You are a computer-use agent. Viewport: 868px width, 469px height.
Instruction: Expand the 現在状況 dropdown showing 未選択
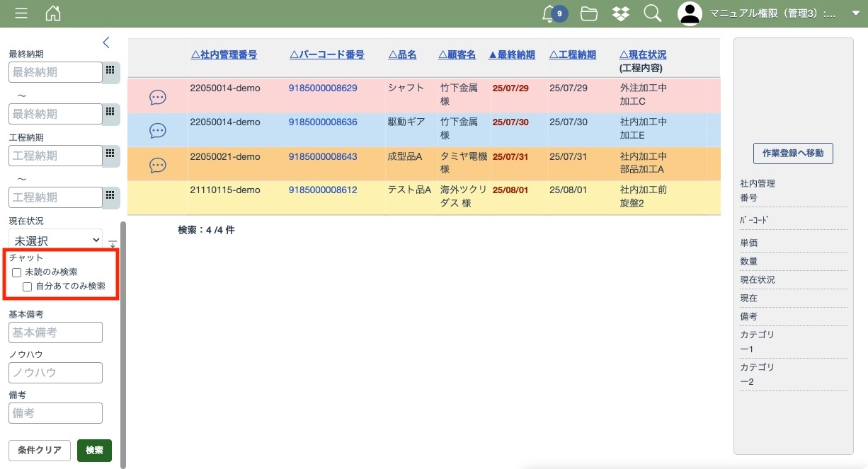click(x=55, y=241)
